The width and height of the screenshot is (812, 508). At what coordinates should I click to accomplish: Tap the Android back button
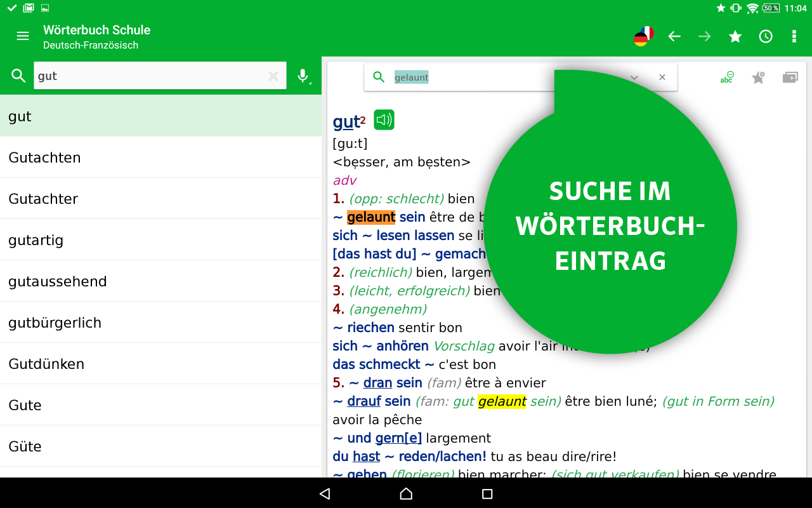pyautogui.click(x=325, y=493)
